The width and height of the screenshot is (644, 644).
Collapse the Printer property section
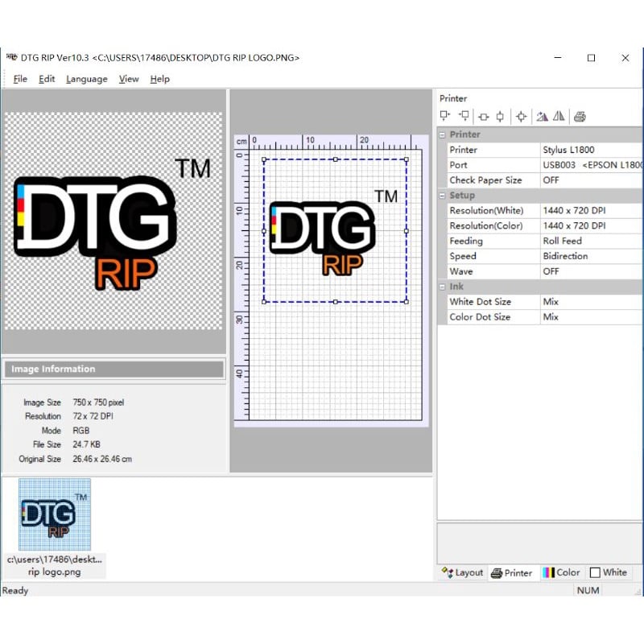coord(442,134)
